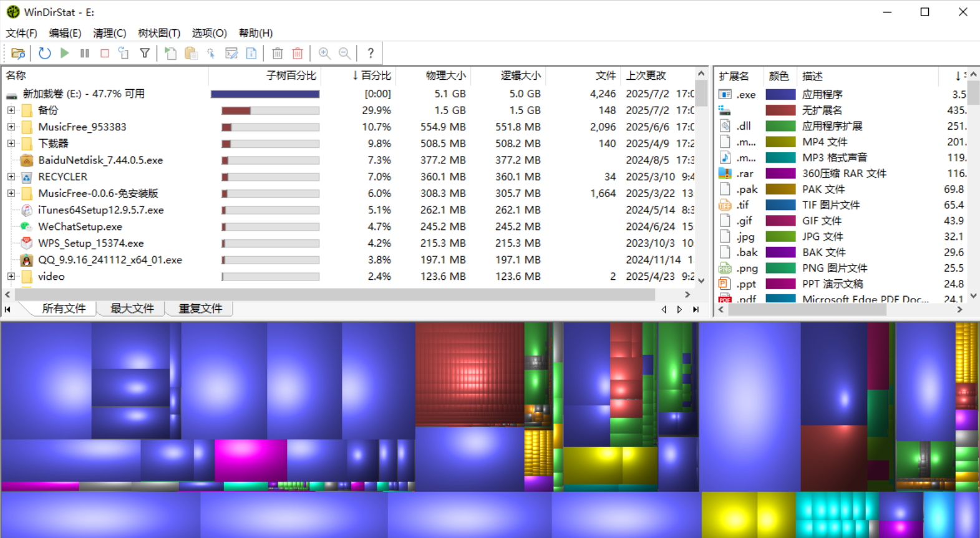This screenshot has width=980, height=538.
Task: Refresh all with the circular arrow icon
Action: pyautogui.click(x=44, y=54)
